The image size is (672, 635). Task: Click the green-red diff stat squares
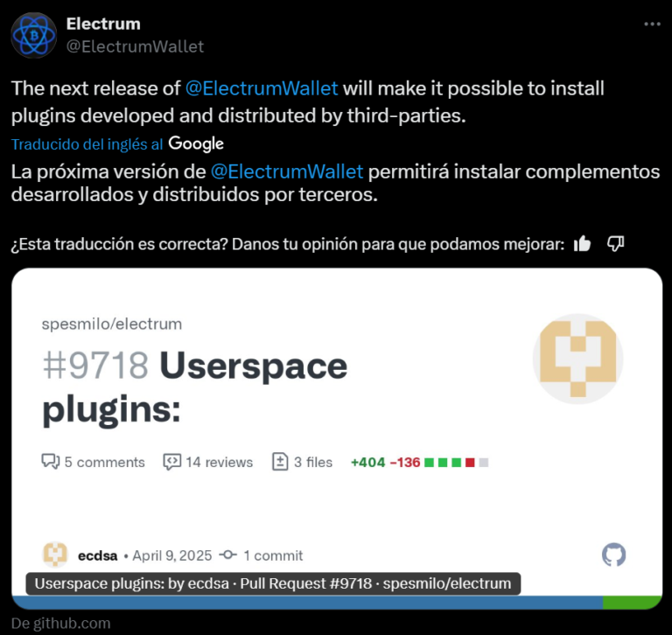[x=457, y=463]
